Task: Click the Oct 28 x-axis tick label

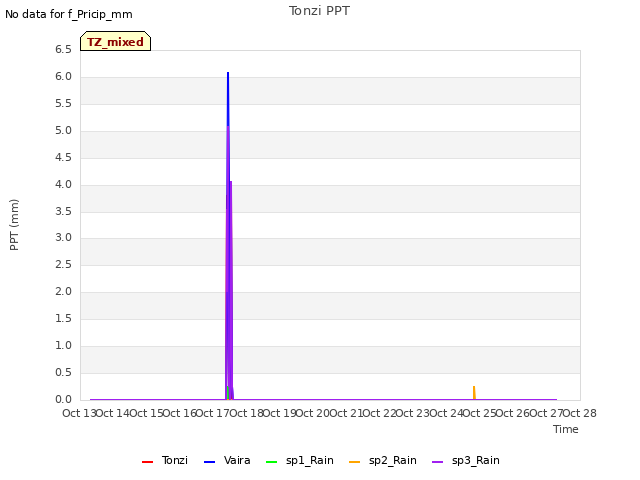Action: tap(580, 413)
